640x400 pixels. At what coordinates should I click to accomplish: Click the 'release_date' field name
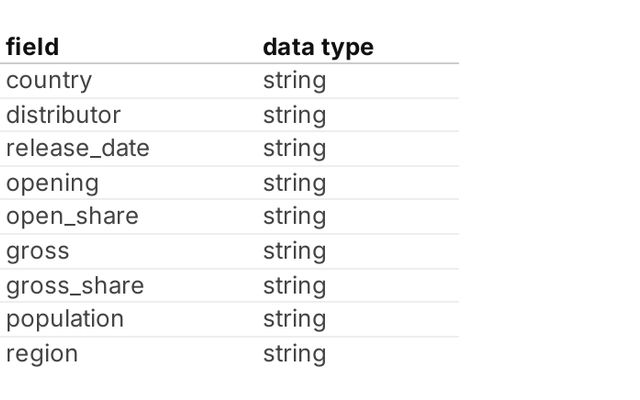[78, 149]
